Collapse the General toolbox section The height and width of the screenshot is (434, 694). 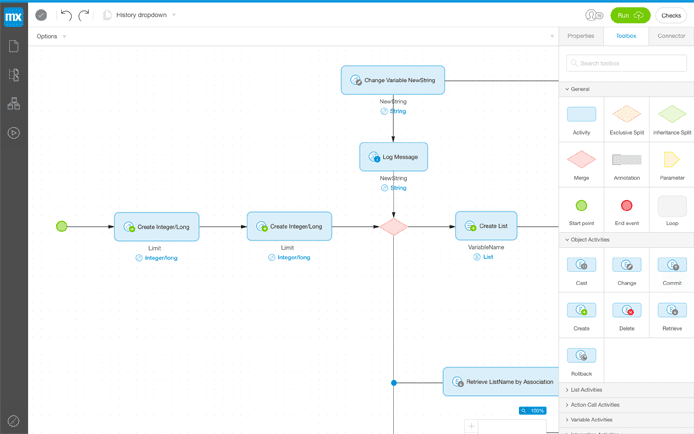[626, 89]
